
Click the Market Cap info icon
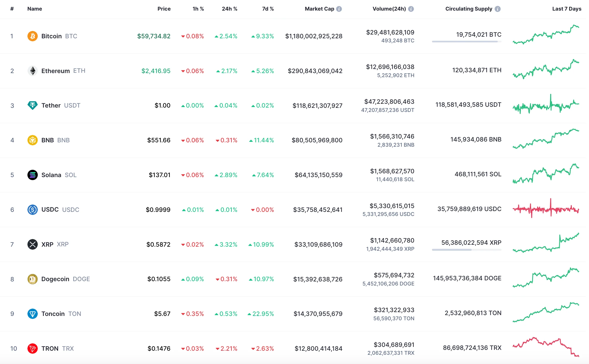point(339,9)
